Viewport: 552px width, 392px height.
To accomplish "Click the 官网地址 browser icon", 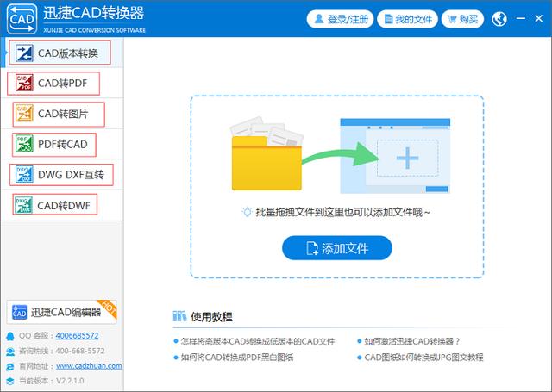I will (x=10, y=366).
